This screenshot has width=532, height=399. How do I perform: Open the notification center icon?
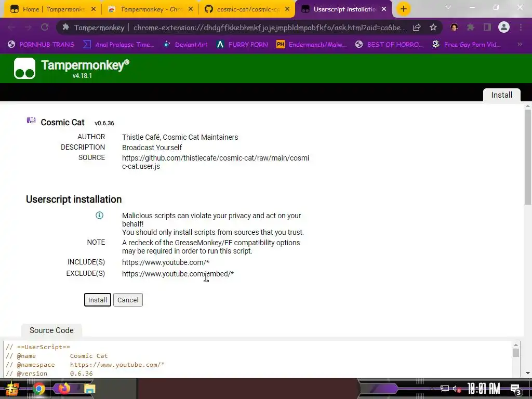(515, 389)
